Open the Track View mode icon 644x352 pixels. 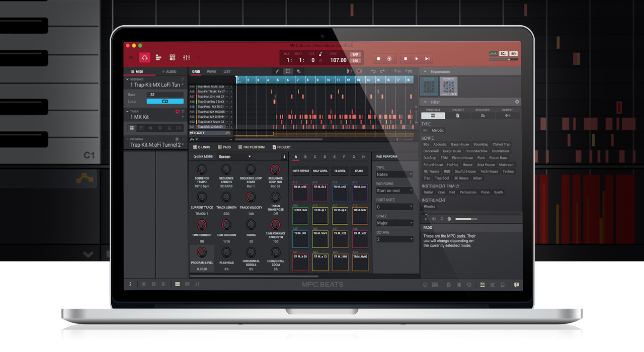tap(158, 58)
